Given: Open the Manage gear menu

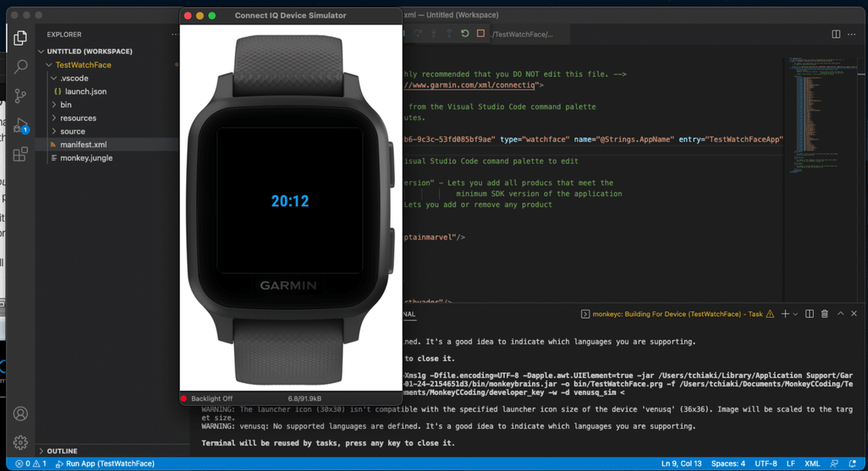Looking at the screenshot, I should pos(20,443).
